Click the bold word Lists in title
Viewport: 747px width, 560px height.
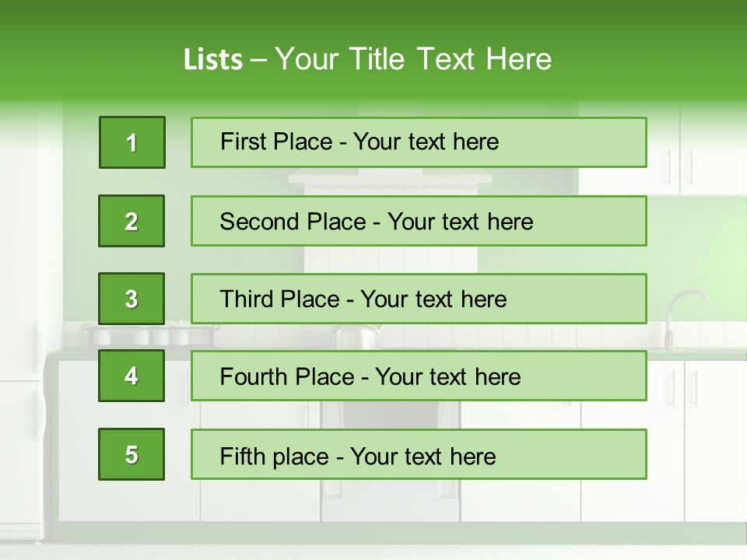pyautogui.click(x=213, y=59)
